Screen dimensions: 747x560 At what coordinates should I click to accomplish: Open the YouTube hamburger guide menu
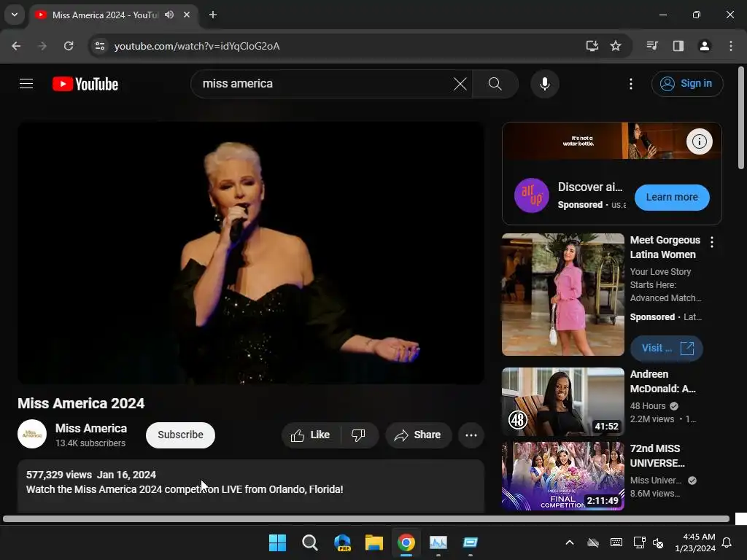[26, 84]
